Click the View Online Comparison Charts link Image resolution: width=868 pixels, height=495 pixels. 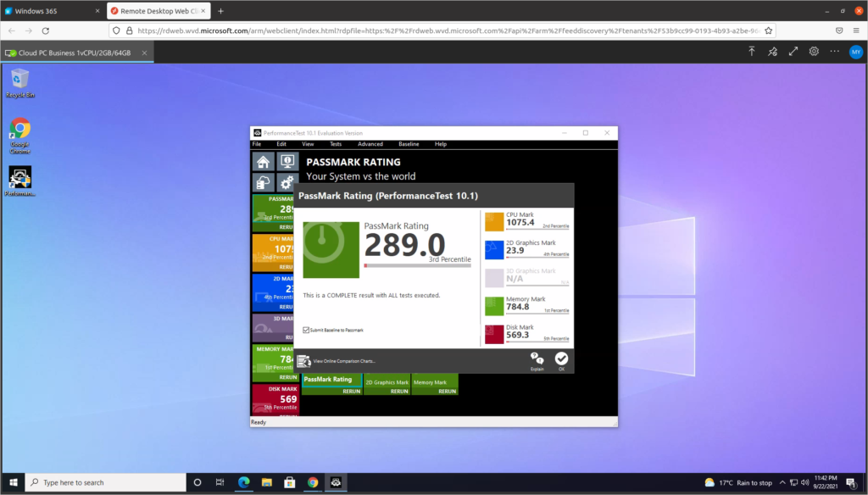pos(344,361)
